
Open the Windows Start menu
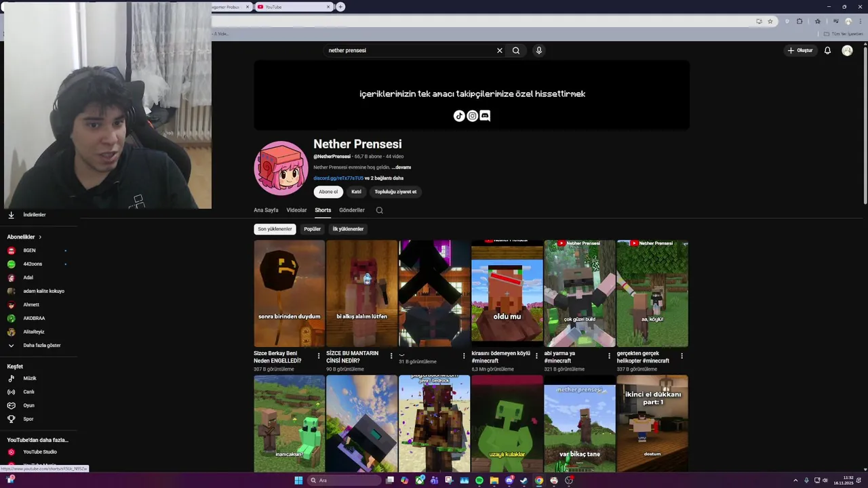click(298, 481)
